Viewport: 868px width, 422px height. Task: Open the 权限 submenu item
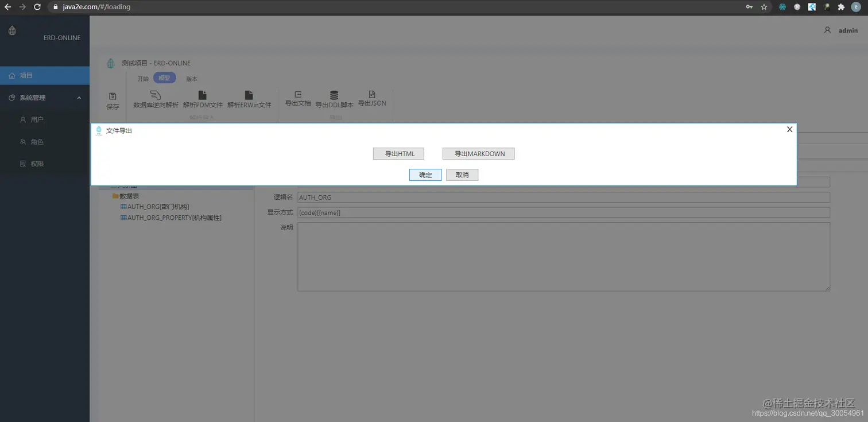coord(45,164)
